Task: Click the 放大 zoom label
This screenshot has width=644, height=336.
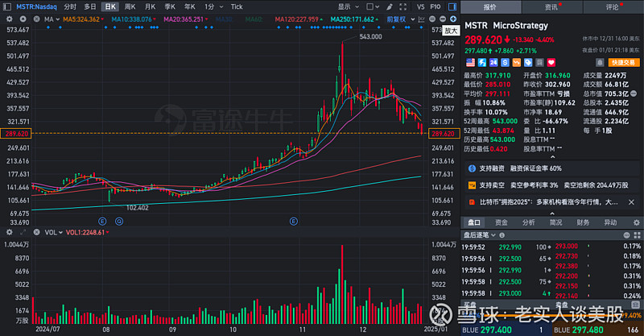Action: pos(451,31)
